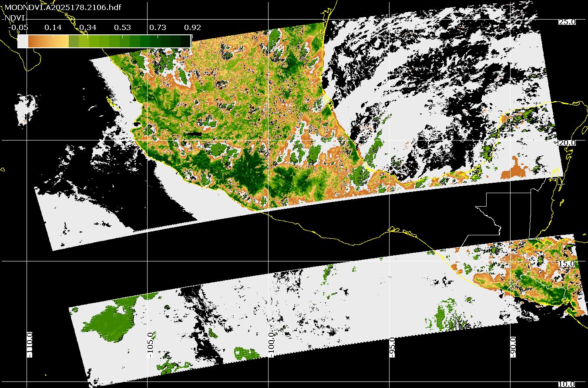Select the 0.53 colorbar value
Viewport: 588px width, 388px height.
click(123, 27)
